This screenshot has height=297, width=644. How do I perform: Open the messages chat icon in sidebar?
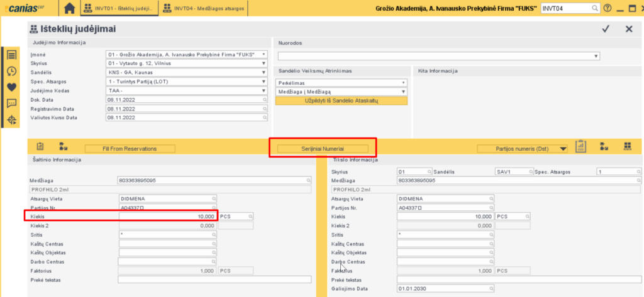point(11,104)
